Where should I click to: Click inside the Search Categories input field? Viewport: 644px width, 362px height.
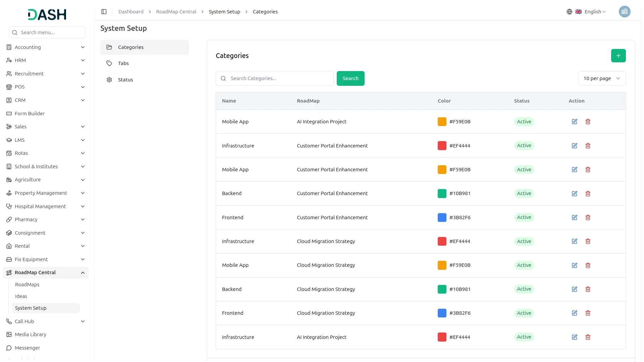(x=274, y=78)
